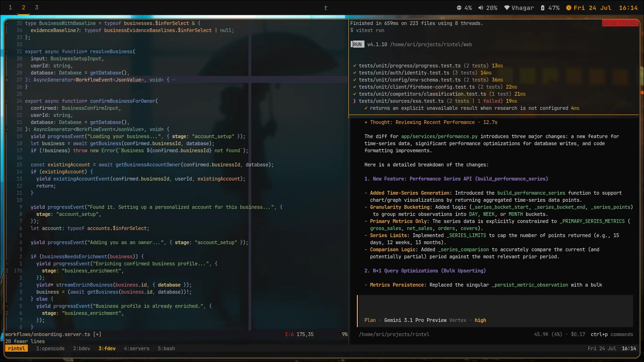This screenshot has height=362, width=644.
Task: Click the '$ vitest run' command line
Action: click(x=367, y=30)
